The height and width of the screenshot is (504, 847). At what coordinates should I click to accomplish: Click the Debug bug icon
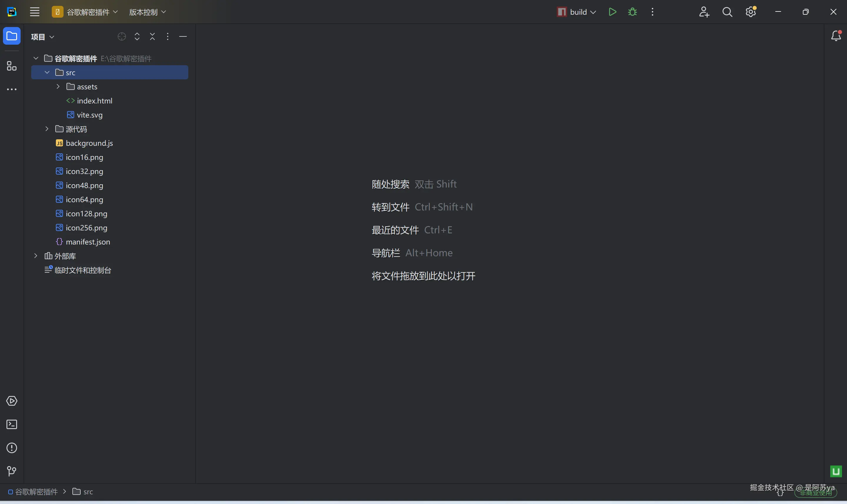[632, 12]
